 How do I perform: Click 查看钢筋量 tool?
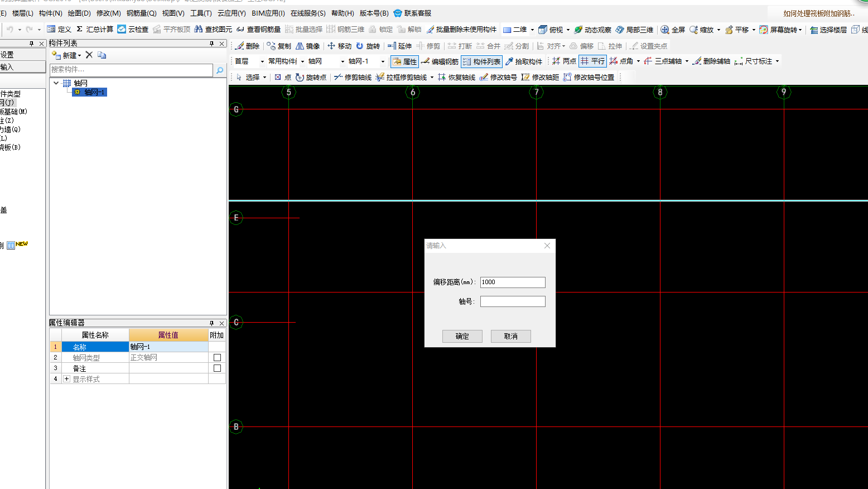(x=258, y=30)
